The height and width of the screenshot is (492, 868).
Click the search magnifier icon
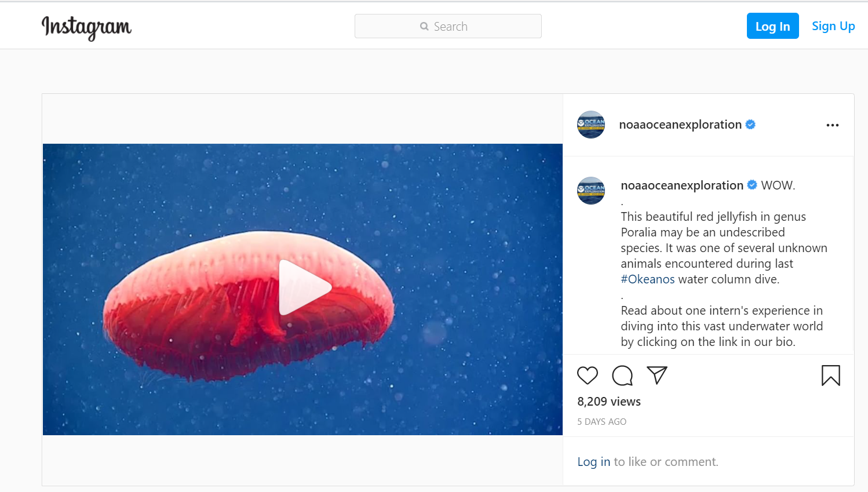point(424,27)
